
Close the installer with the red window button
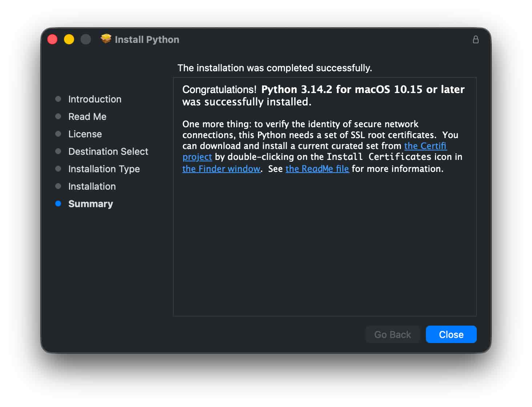pyautogui.click(x=52, y=39)
